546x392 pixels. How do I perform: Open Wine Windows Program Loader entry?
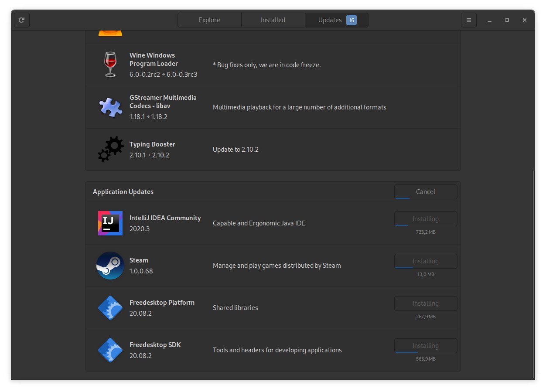tap(273, 65)
